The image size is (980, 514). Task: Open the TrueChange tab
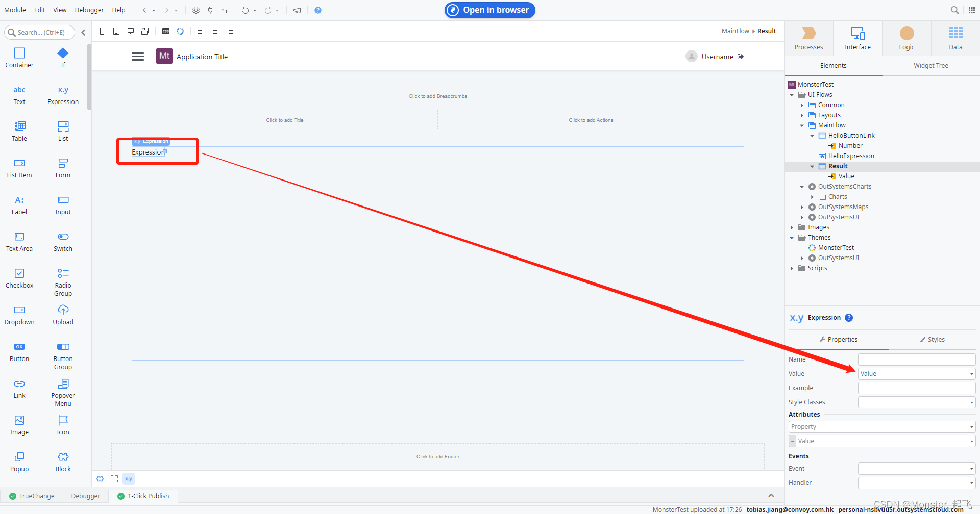[32, 496]
